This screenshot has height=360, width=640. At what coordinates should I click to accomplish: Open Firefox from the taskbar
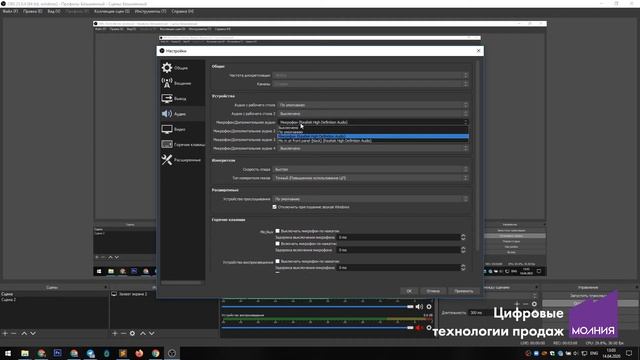139,353
